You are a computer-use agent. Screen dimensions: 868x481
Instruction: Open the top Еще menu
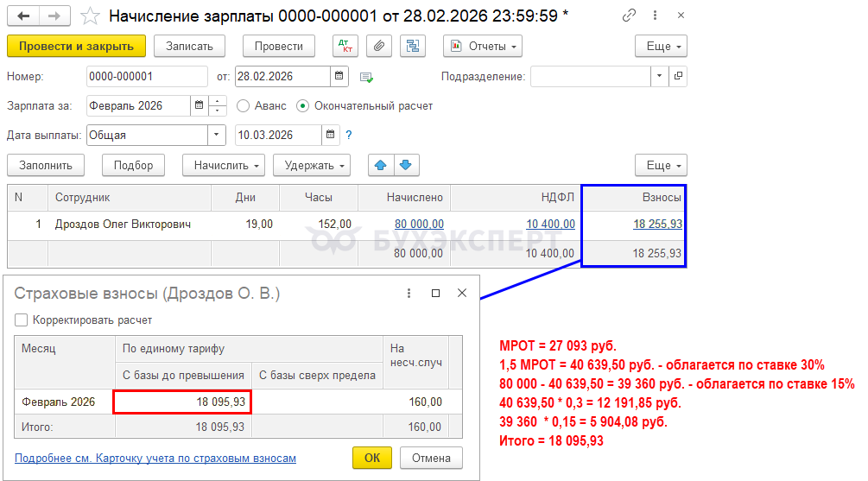[x=661, y=46]
